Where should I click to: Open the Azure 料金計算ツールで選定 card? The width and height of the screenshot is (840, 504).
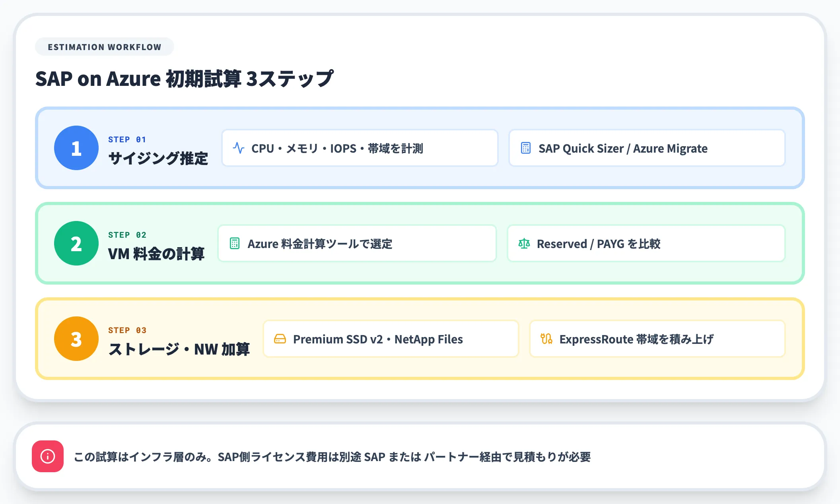tap(357, 243)
